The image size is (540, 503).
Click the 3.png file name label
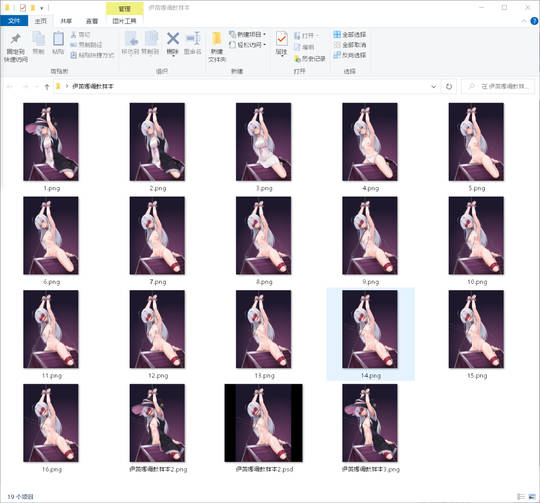[x=264, y=188]
